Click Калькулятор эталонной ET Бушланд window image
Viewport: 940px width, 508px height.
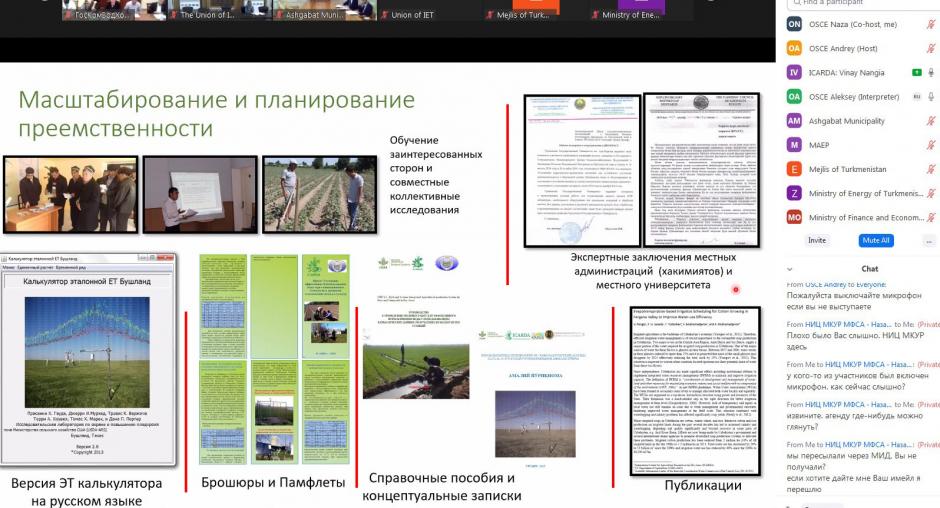(88, 359)
